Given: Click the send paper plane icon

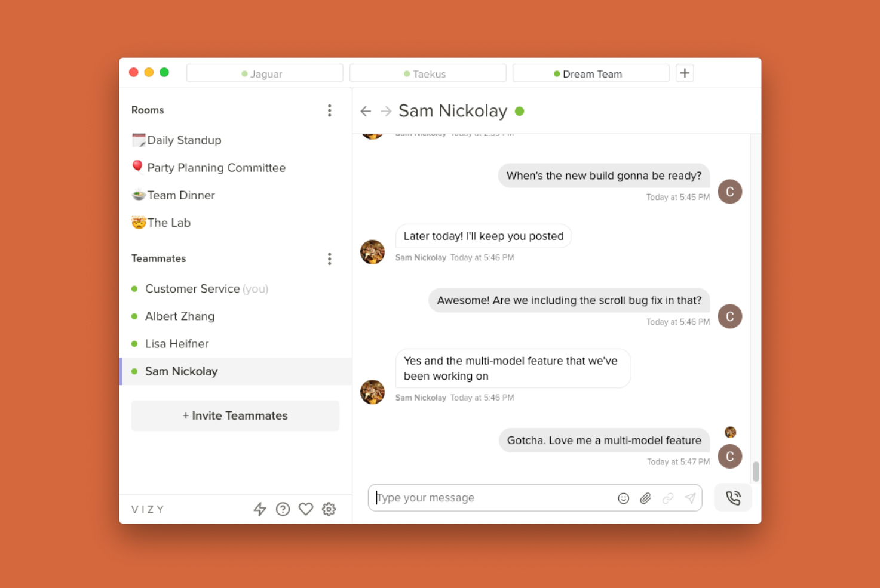Looking at the screenshot, I should 690,498.
